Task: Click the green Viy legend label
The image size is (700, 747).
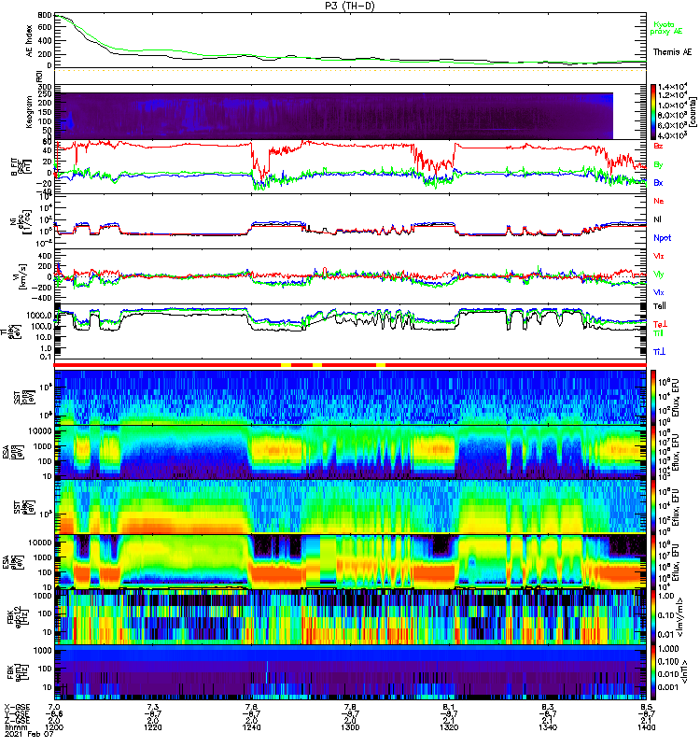Action: tap(659, 275)
